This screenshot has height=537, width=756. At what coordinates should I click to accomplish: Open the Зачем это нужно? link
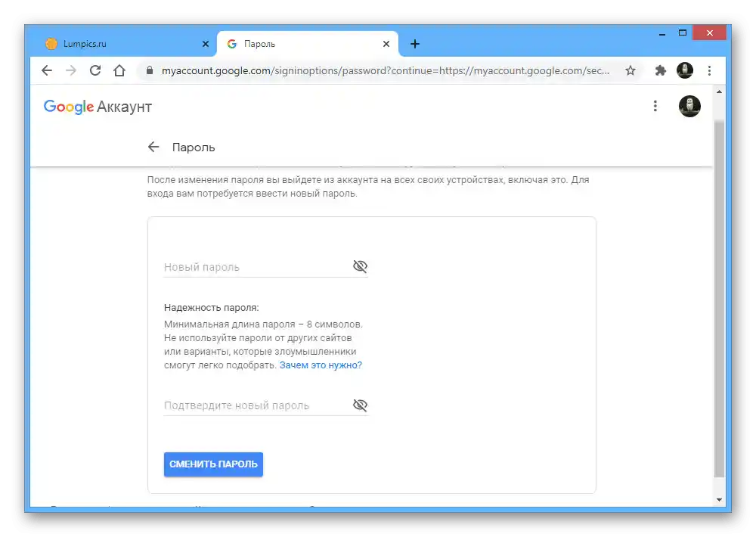point(321,365)
